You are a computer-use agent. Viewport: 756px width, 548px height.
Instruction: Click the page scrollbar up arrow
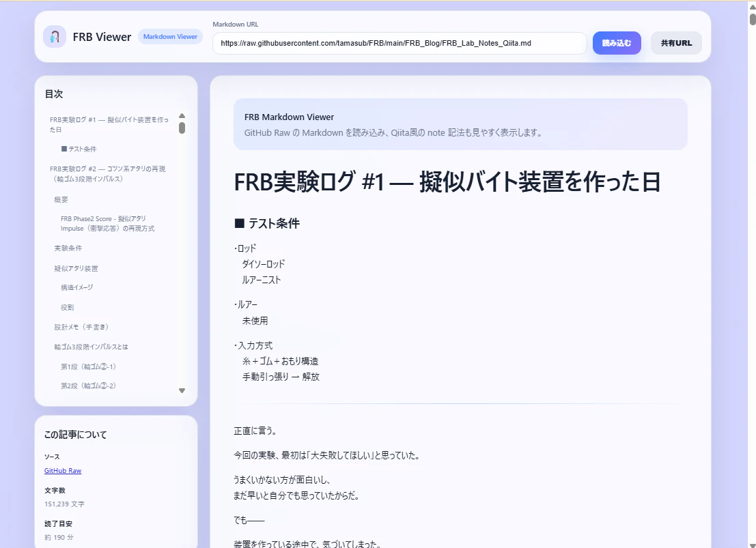pyautogui.click(x=752, y=6)
